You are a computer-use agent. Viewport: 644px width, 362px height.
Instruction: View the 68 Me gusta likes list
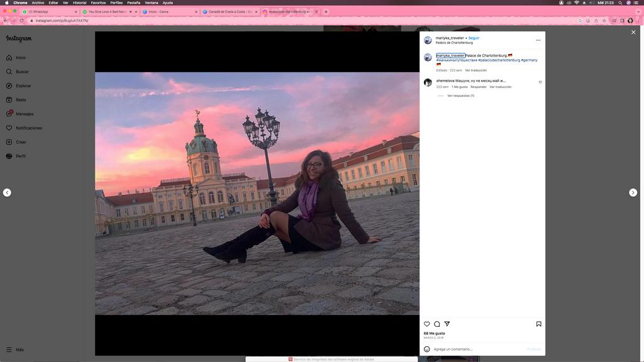(x=434, y=333)
